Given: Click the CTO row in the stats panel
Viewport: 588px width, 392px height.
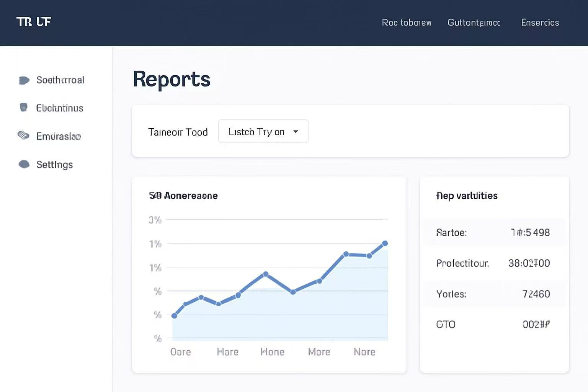Looking at the screenshot, I should pyautogui.click(x=493, y=325).
